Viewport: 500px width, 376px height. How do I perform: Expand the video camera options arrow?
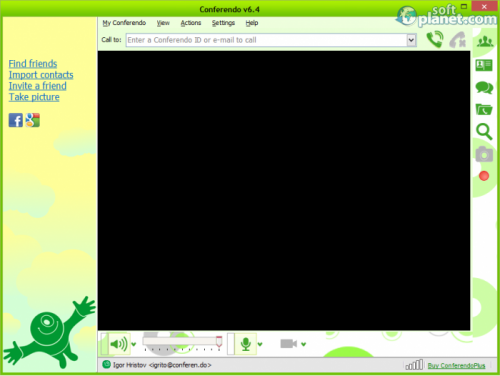(x=303, y=344)
